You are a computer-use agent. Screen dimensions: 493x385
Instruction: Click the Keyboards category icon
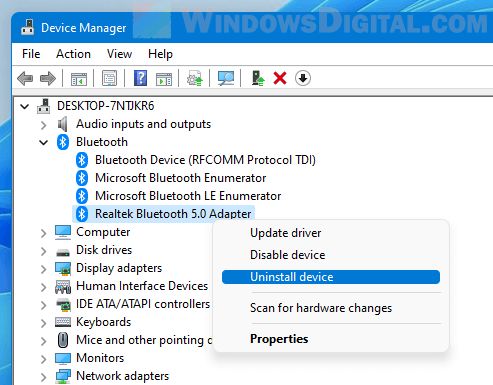[63, 322]
